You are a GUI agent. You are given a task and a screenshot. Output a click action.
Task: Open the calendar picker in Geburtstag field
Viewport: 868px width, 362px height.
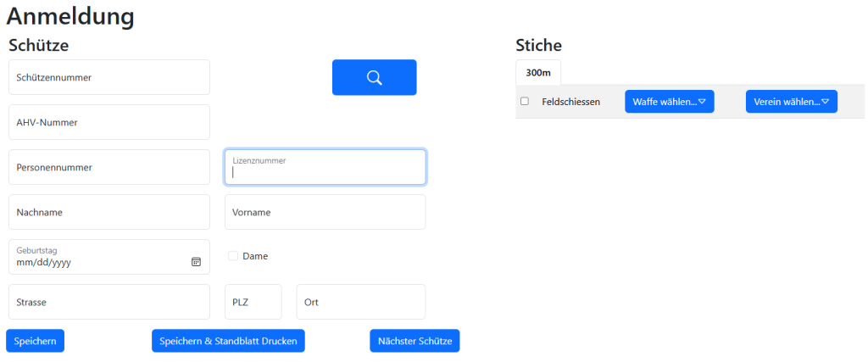pyautogui.click(x=196, y=262)
